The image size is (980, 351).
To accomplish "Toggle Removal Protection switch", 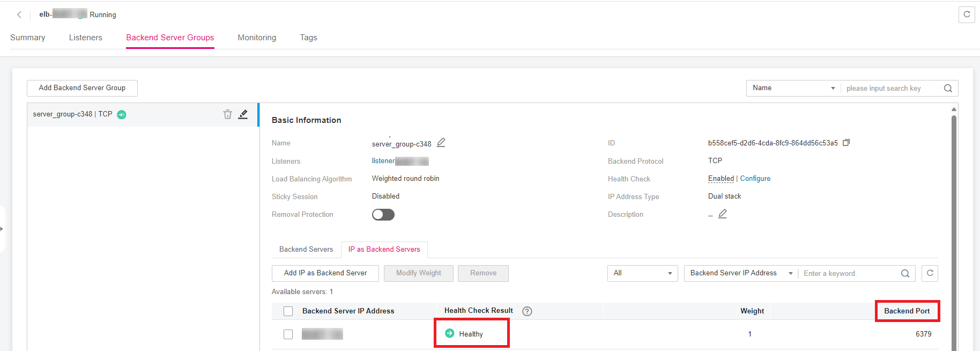I will (383, 215).
